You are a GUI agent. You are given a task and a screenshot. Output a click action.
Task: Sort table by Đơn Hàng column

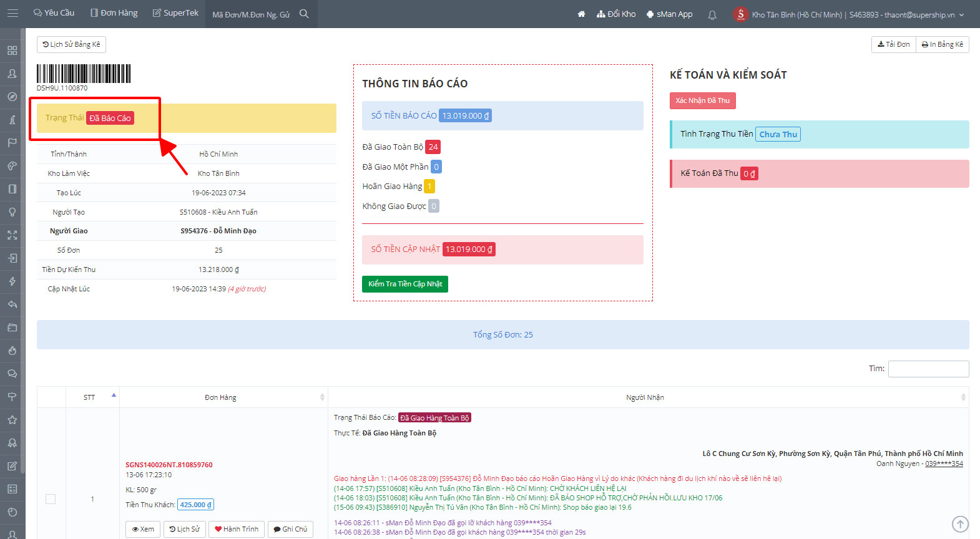223,397
